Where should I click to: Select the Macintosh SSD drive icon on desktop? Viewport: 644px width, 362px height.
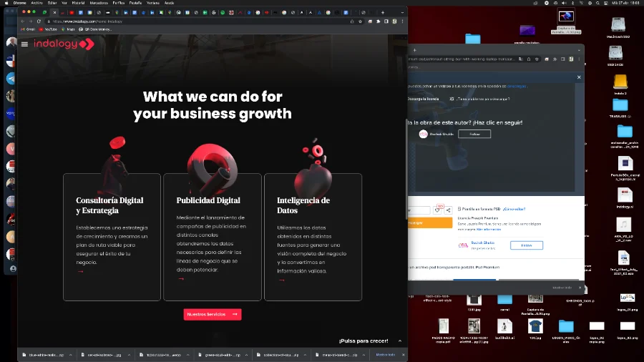click(618, 25)
